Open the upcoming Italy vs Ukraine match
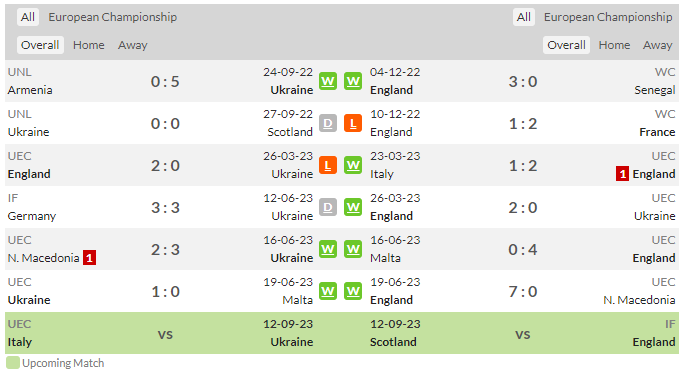Image resolution: width=682 pixels, height=387 pixels. coord(165,333)
